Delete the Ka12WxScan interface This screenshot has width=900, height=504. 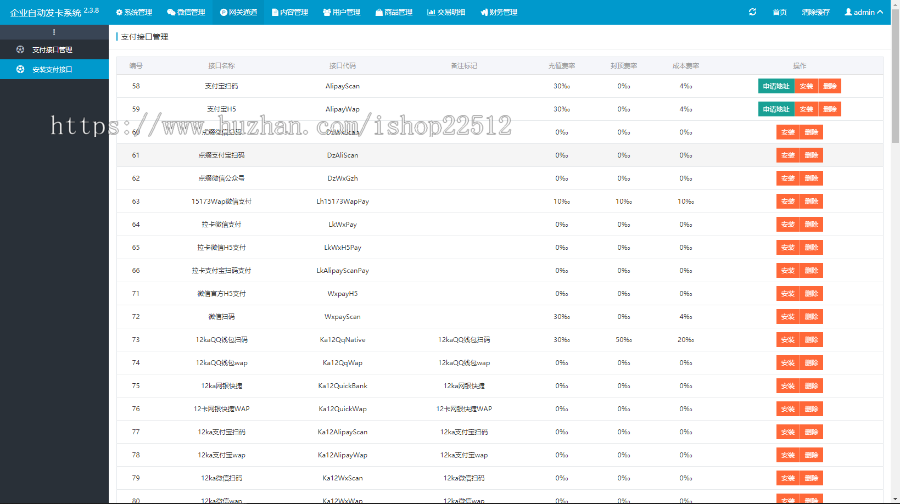pyautogui.click(x=811, y=478)
